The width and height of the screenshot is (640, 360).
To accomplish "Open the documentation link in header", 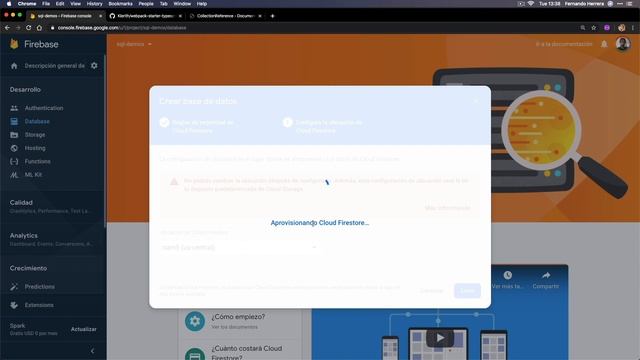I will click(x=564, y=44).
